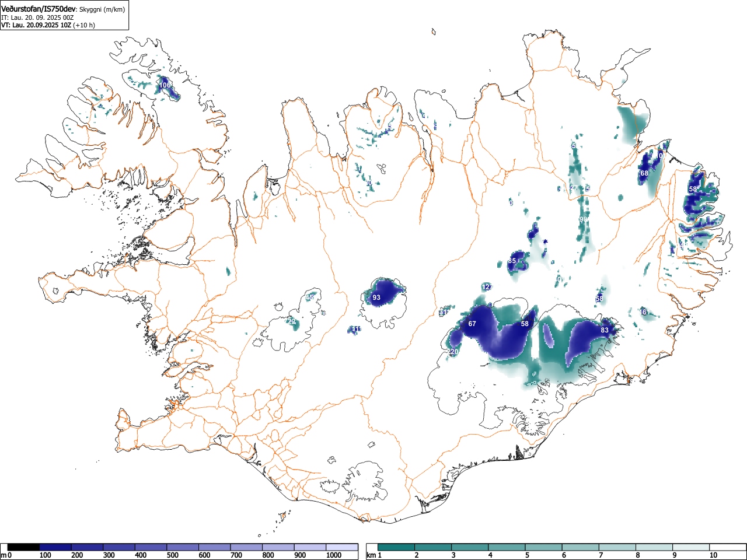Click the 700–800 m legend swatch
The height and width of the screenshot is (560, 747).
click(246, 547)
